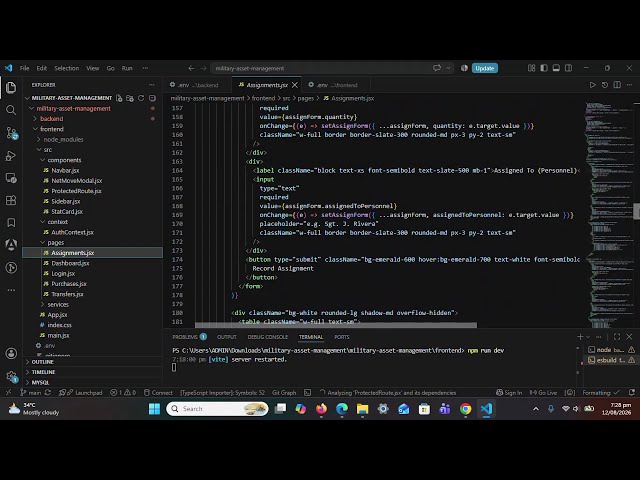
Task: Toggle the panel layout icon
Action: click(x=556, y=68)
